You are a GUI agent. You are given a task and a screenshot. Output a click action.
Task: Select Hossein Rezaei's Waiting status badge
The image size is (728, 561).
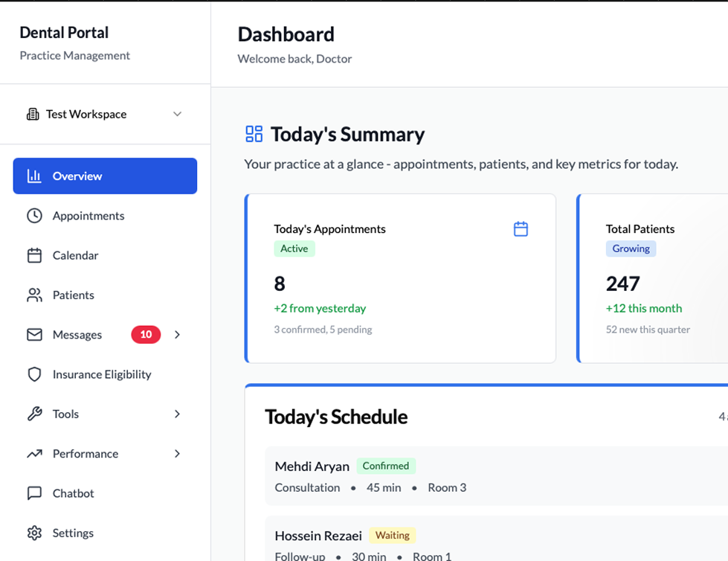click(x=392, y=535)
